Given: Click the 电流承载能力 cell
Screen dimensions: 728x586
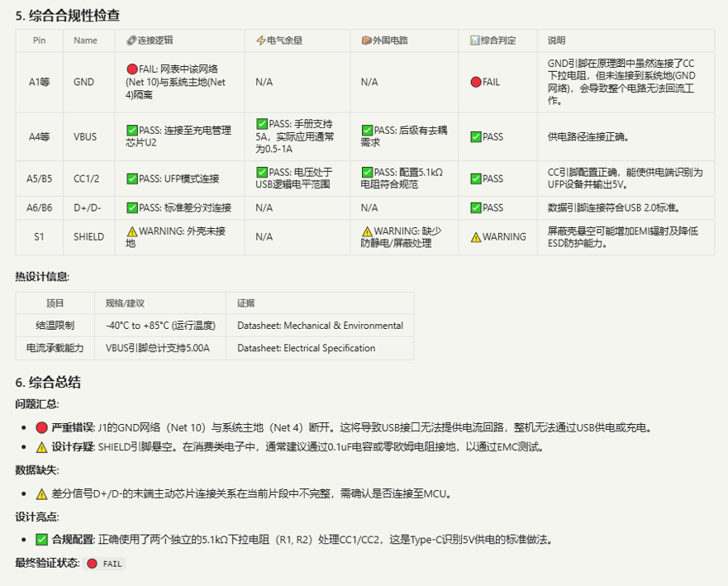Looking at the screenshot, I should coord(55,348).
